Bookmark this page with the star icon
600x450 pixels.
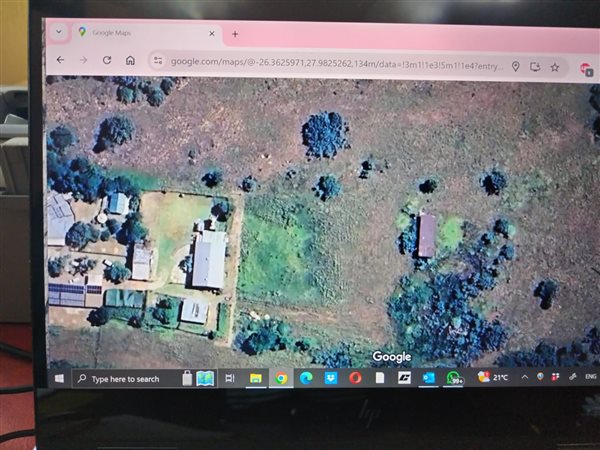[554, 68]
